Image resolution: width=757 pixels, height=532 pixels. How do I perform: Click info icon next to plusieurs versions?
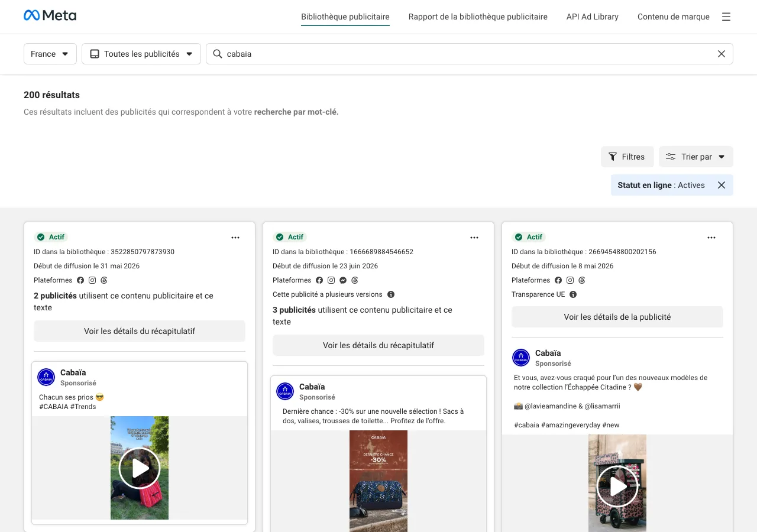tap(391, 294)
